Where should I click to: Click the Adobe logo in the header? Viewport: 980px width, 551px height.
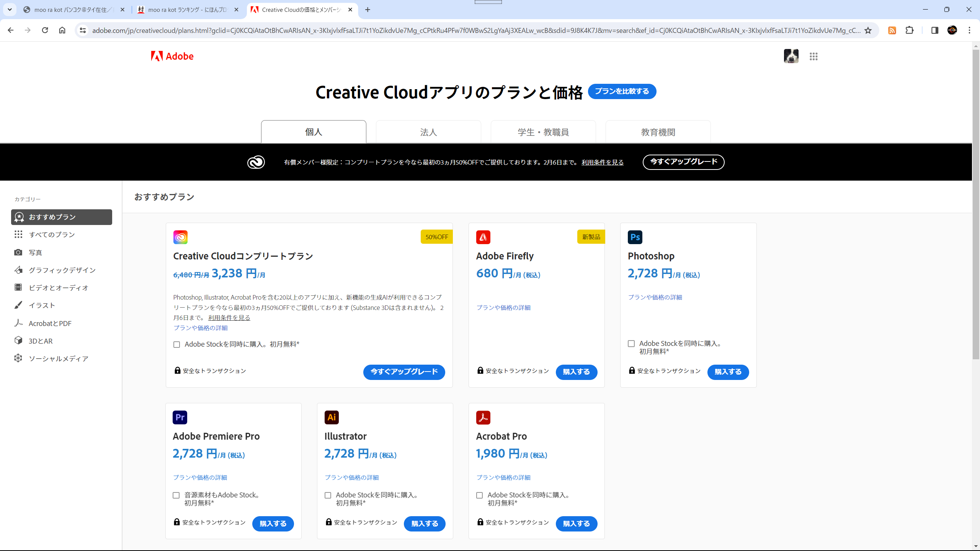point(172,56)
